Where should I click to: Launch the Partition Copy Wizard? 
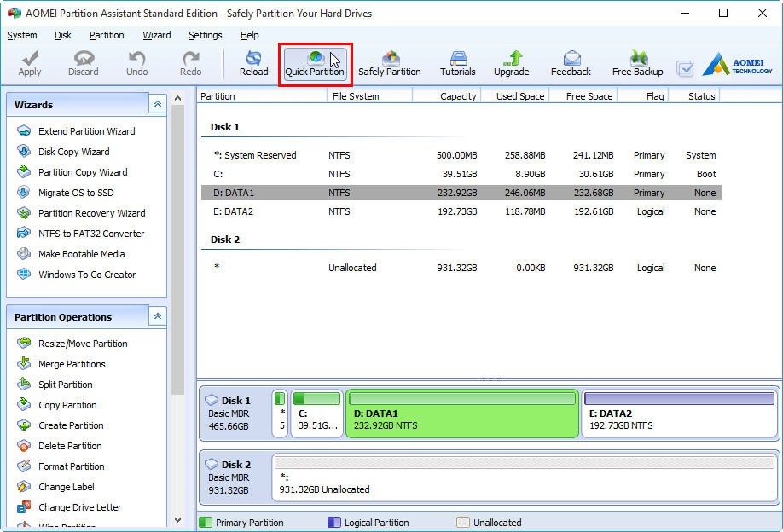[x=83, y=172]
